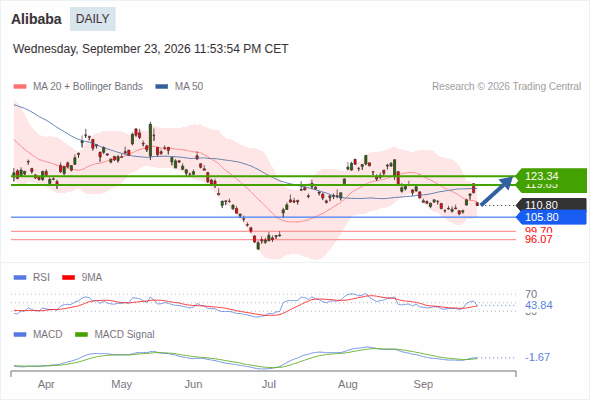Image resolution: width=590 pixels, height=400 pixels.
Task: Select the Sep marker on the time axis
Action: (x=423, y=384)
